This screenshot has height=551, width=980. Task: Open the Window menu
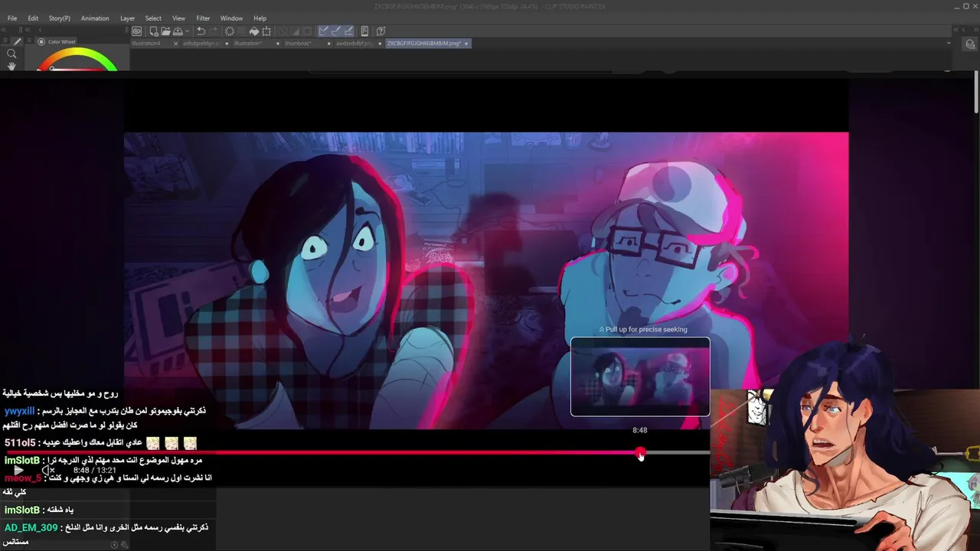[x=231, y=18]
